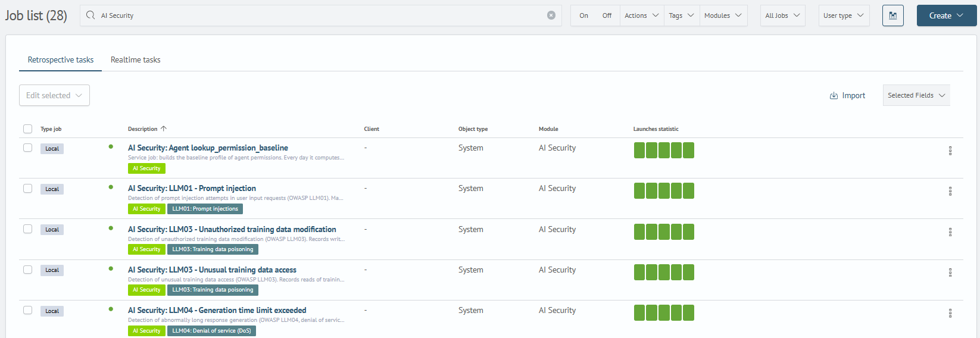Switch filter to Off

(607, 15)
